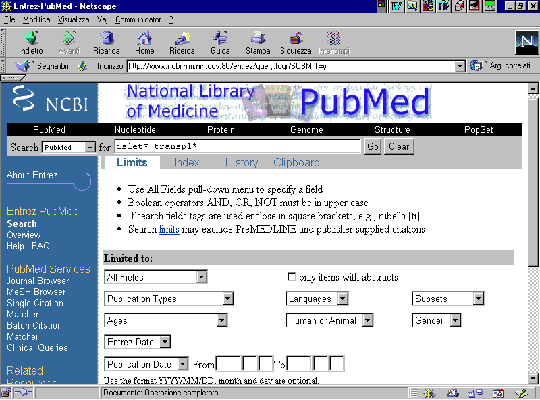Follow the limits hyperlink in the bullet list

tap(169, 229)
